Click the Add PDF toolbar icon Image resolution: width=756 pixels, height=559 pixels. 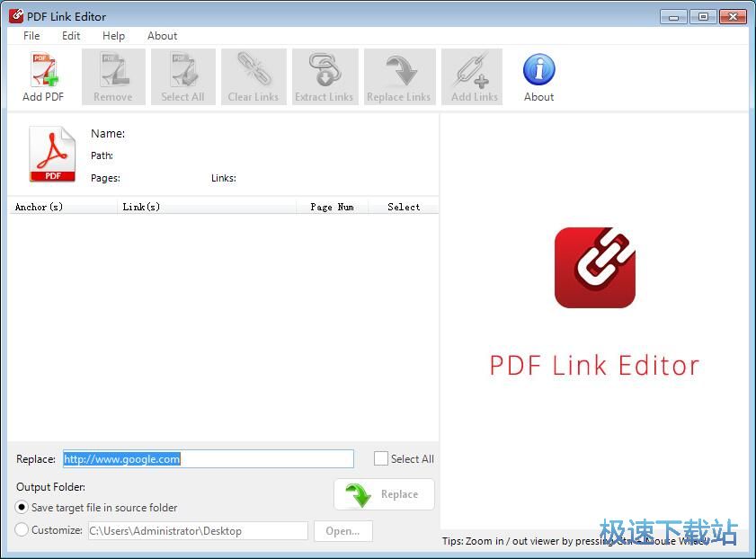click(x=42, y=76)
